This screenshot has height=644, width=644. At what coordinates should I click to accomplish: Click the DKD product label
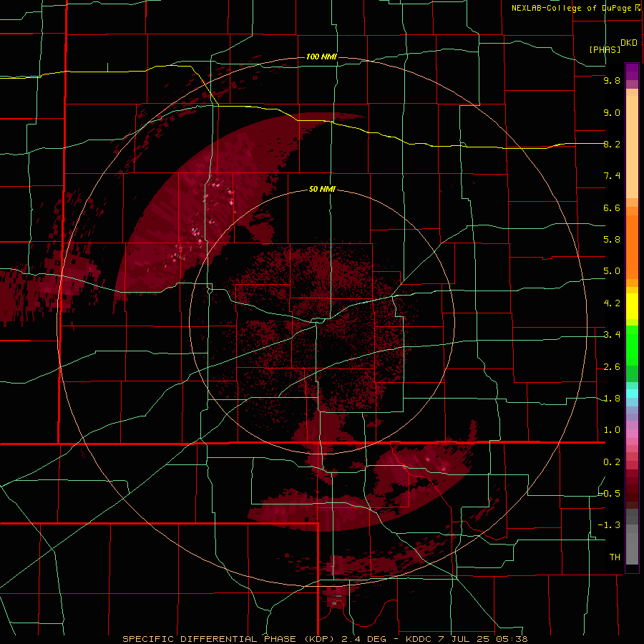(629, 42)
